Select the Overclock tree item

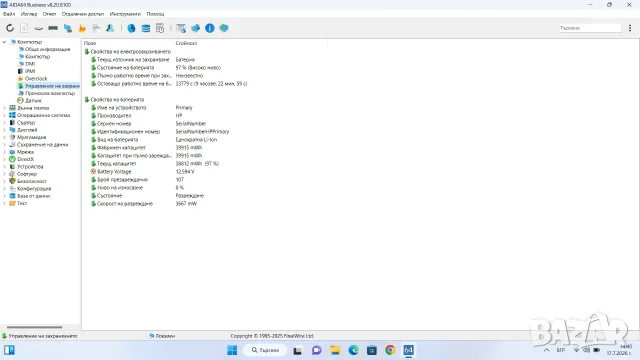click(x=36, y=79)
